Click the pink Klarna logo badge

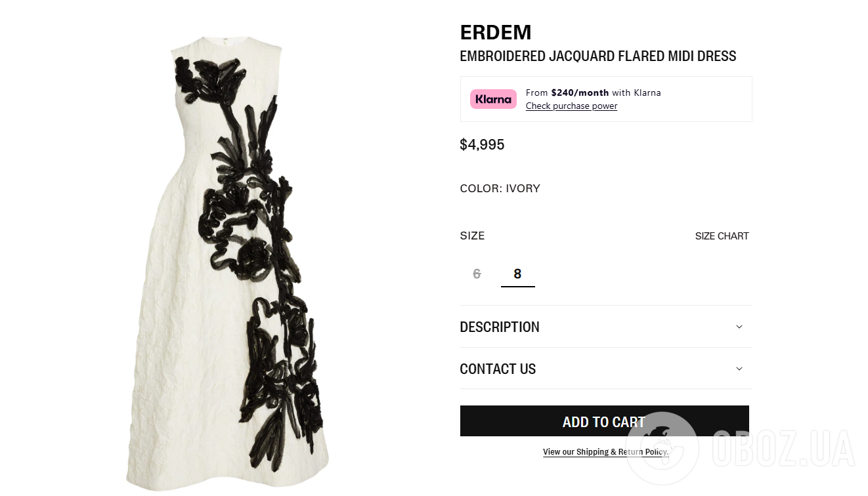click(493, 99)
